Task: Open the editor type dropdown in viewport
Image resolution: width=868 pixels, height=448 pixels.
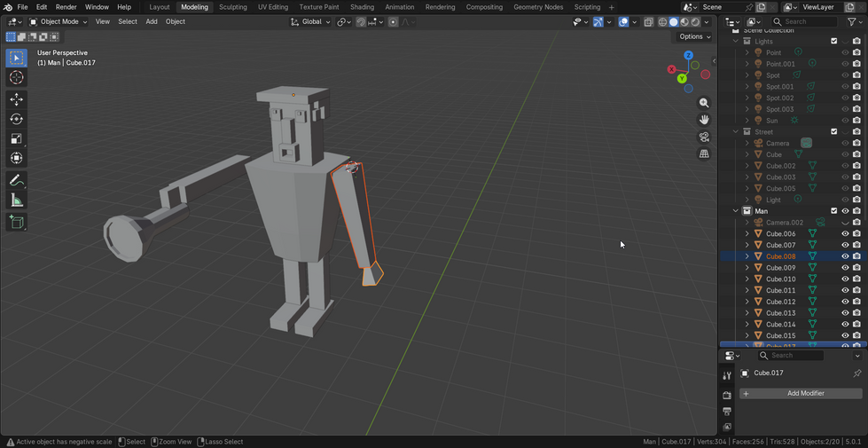Action: click(15, 21)
